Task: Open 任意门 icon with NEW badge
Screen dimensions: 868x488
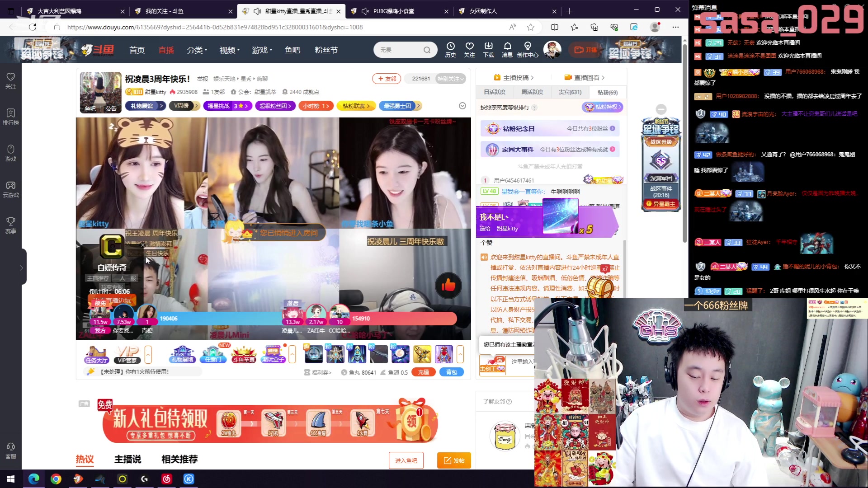Action: [x=213, y=355]
